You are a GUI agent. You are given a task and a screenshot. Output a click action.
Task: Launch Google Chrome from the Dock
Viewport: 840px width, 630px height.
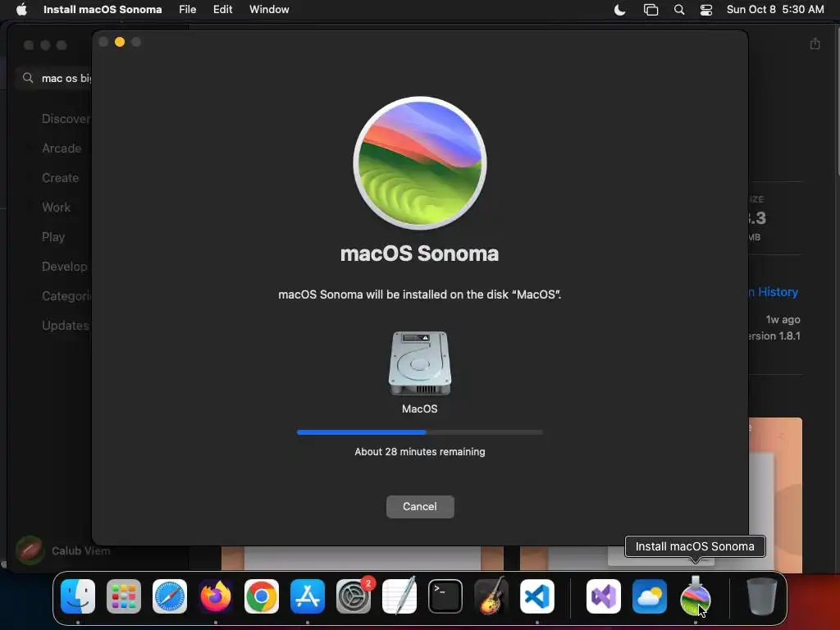coord(262,596)
